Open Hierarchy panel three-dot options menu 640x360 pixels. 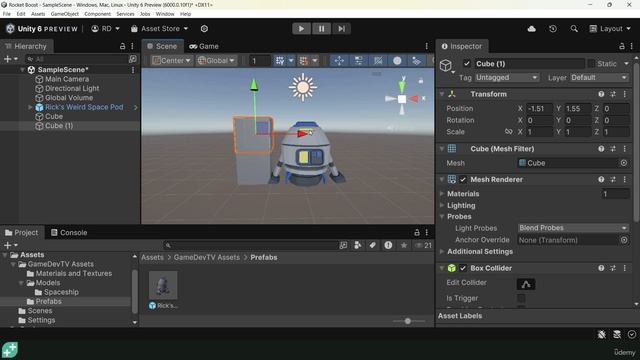132,46
